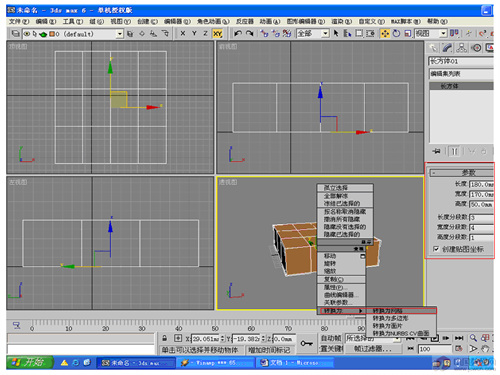This screenshot has width=500, height=375.
Task: Click the go-to-end playback button
Action: coord(459,338)
